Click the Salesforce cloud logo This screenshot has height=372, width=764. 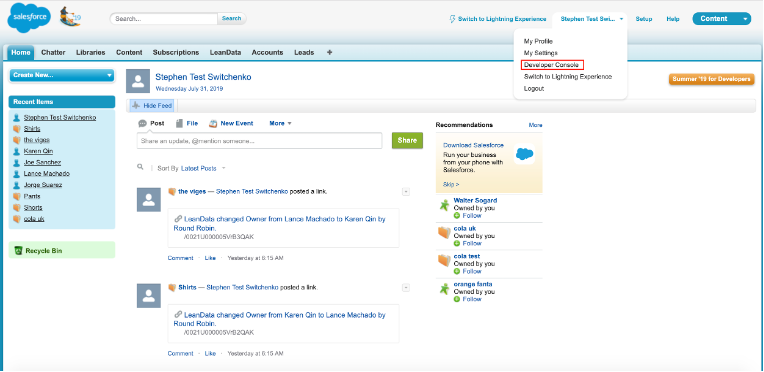click(x=29, y=18)
